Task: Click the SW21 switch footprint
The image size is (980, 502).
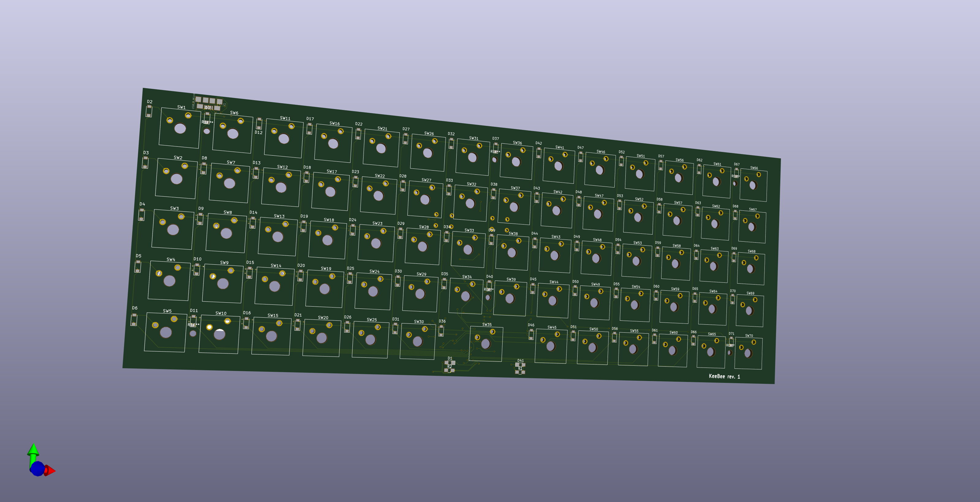Action: (x=381, y=149)
